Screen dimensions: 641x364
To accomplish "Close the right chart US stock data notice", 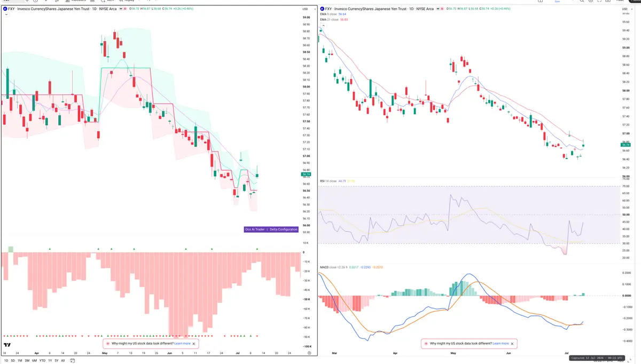I will tap(512, 344).
